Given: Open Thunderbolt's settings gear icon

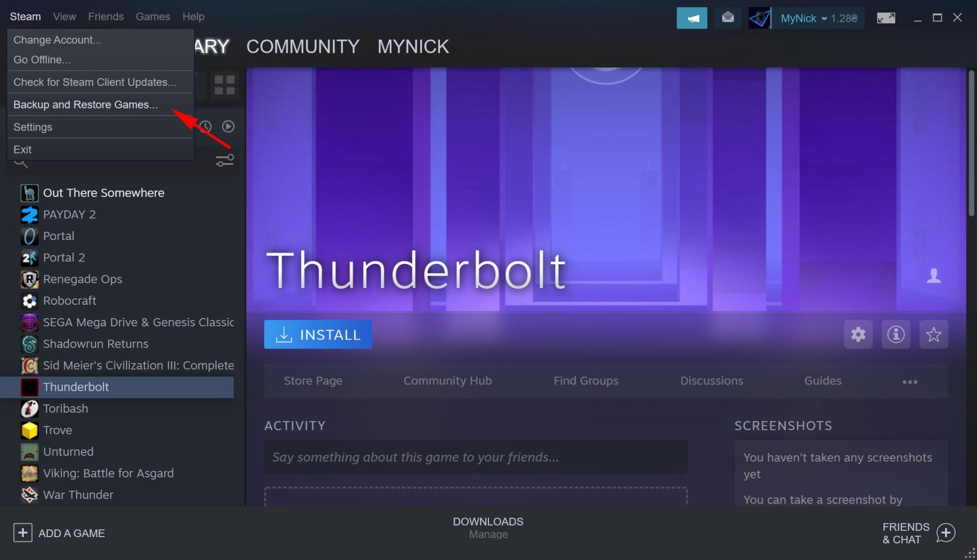Looking at the screenshot, I should pos(858,334).
